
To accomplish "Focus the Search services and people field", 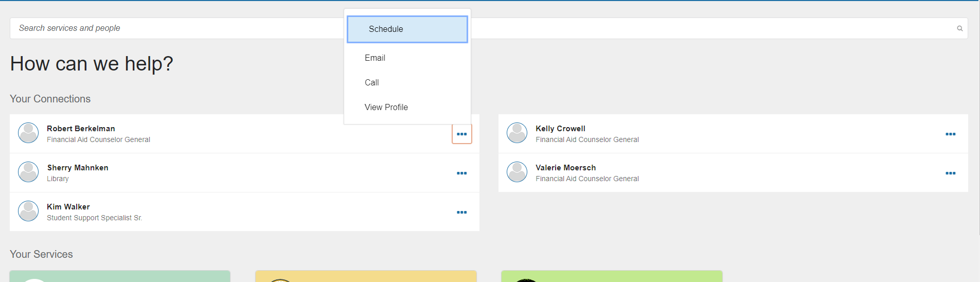I will tap(489, 28).
